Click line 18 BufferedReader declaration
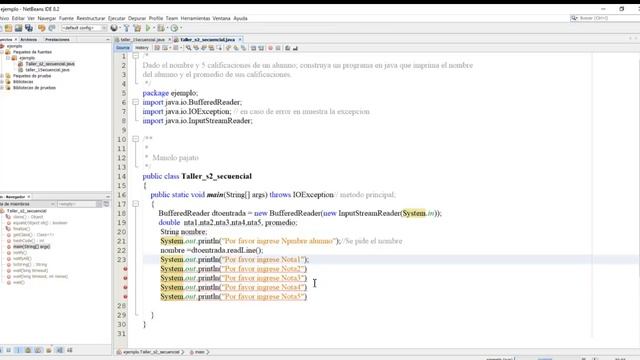This screenshot has height=360, width=640. [300, 213]
